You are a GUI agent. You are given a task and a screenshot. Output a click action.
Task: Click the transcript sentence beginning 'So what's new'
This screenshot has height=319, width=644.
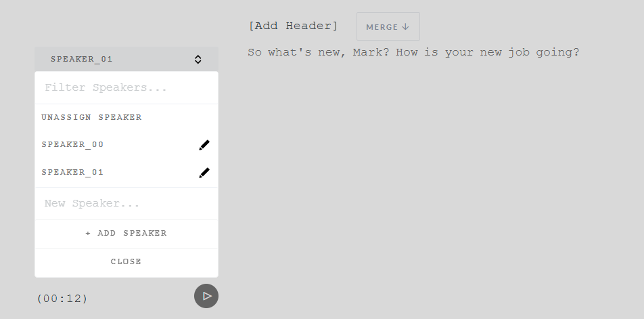413,53
